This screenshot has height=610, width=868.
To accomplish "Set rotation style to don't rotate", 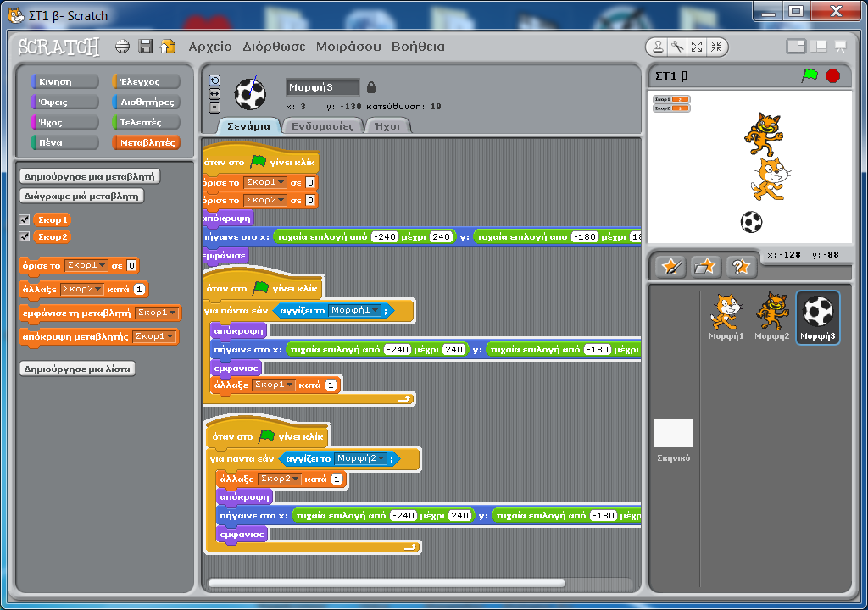I will 214,108.
